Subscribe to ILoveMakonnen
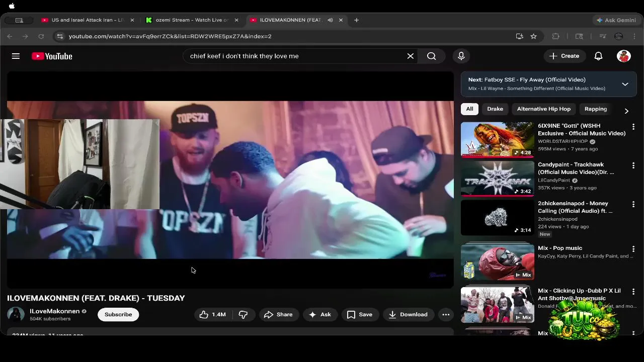Image resolution: width=644 pixels, height=362 pixels. (118, 314)
